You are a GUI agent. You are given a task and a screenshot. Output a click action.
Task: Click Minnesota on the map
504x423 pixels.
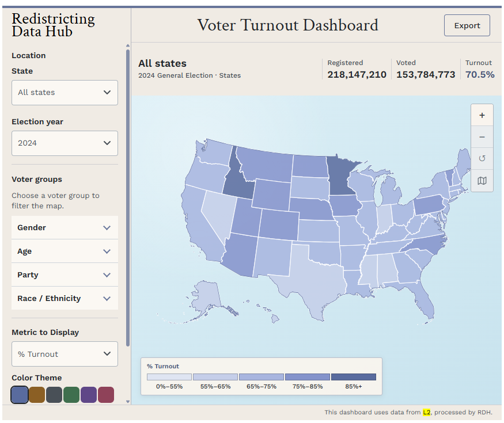coord(341,177)
